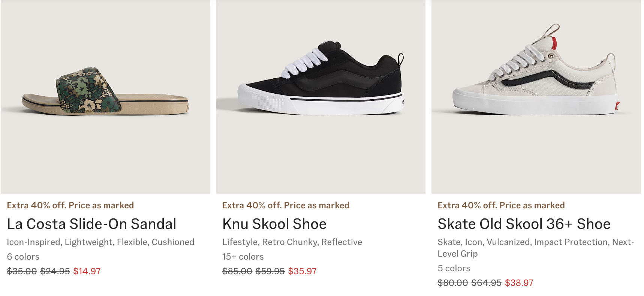Click the crossed-out $64.95 price
644x296 pixels.
(x=486, y=283)
